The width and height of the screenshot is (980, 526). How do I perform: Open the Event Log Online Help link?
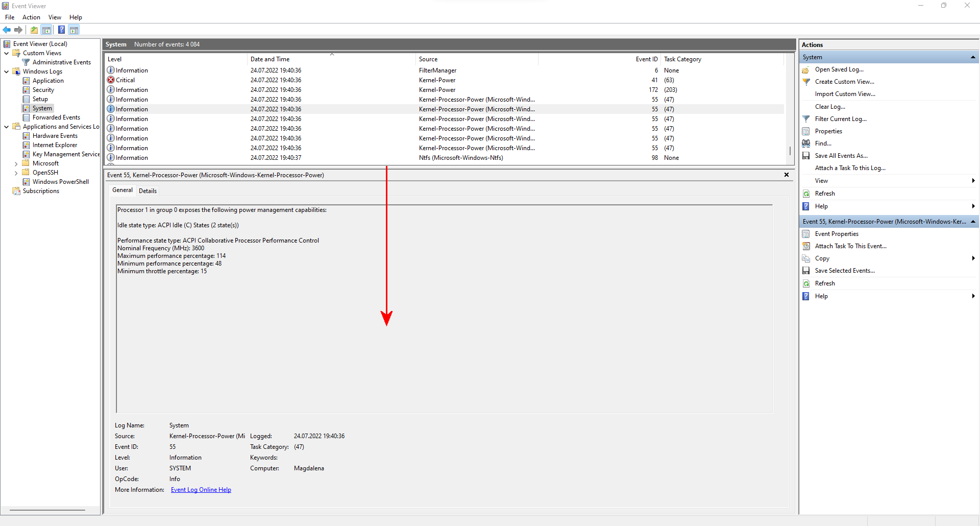201,490
